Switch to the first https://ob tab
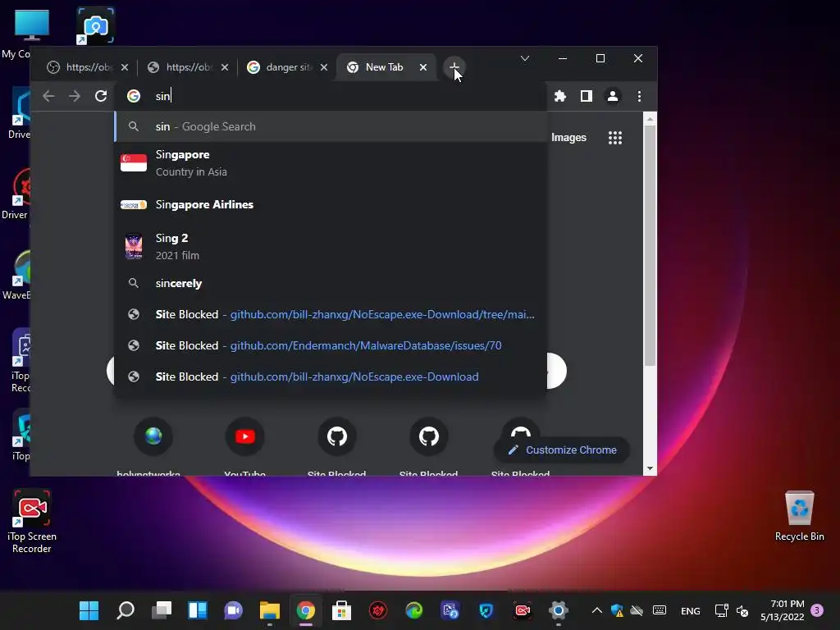Screen dimensions: 840x630 point(80,67)
